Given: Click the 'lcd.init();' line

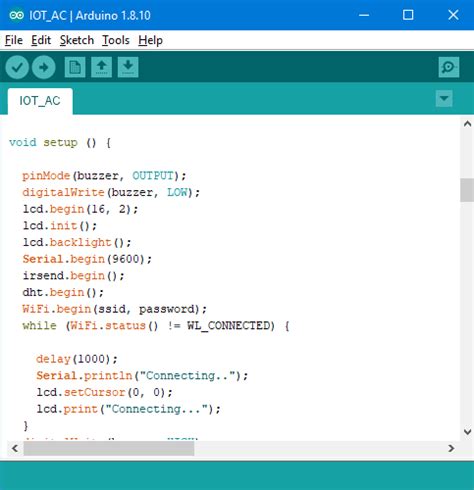Looking at the screenshot, I should point(60,226).
